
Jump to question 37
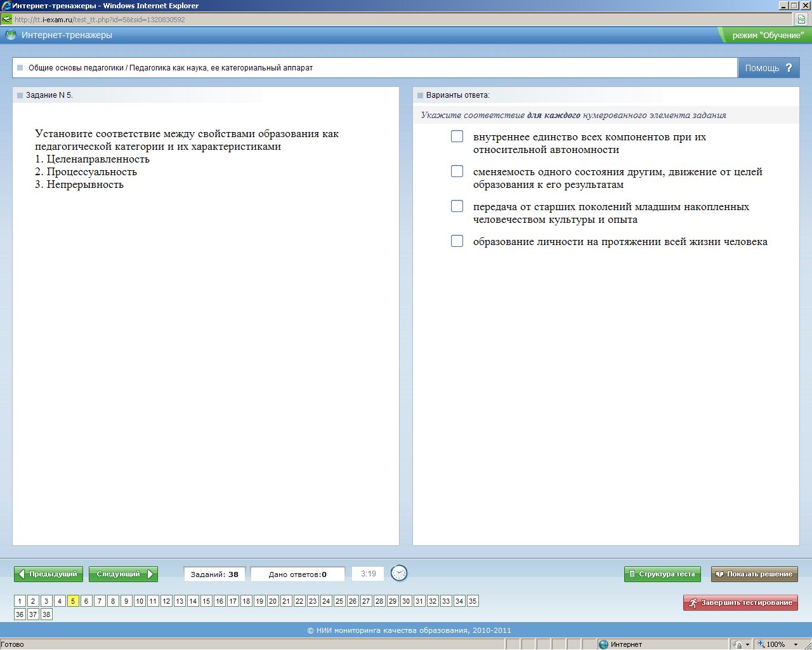tap(33, 614)
